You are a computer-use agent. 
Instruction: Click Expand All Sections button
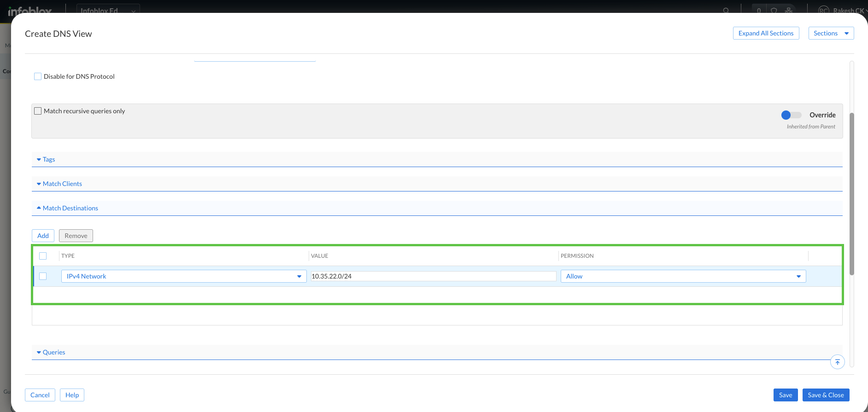coord(766,33)
